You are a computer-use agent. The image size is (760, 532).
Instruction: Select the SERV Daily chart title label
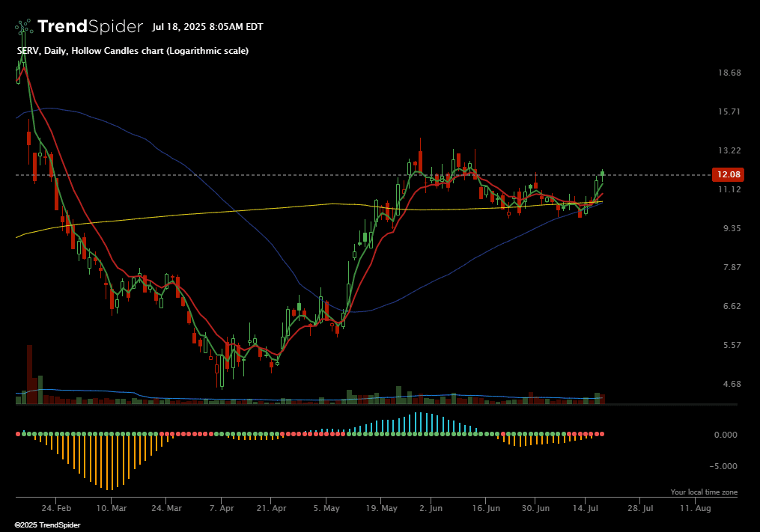(133, 51)
